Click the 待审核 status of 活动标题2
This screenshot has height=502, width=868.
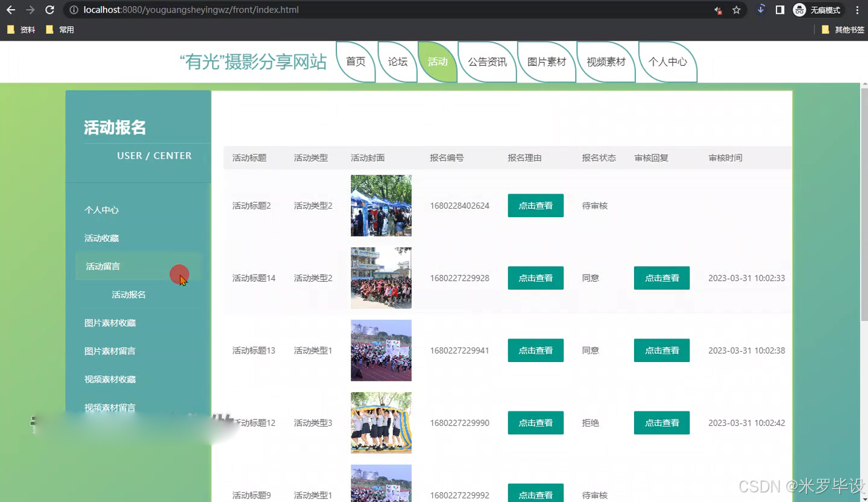tap(594, 206)
